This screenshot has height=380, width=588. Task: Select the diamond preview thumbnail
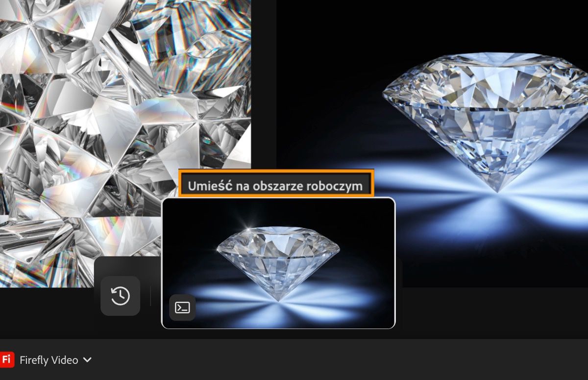point(278,263)
